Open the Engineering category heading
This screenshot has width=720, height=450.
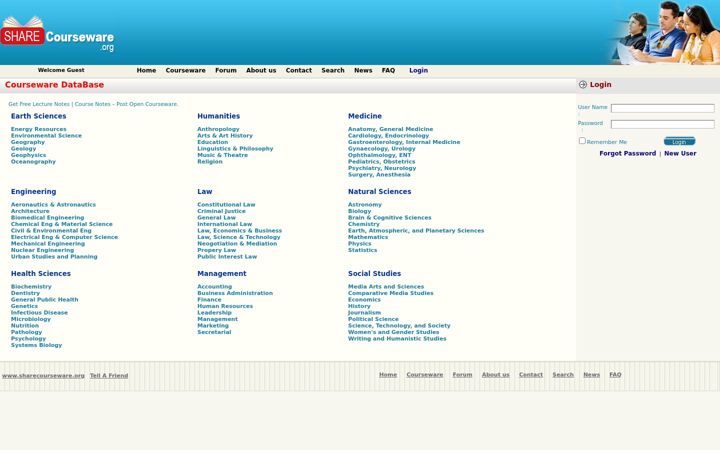coord(34,191)
